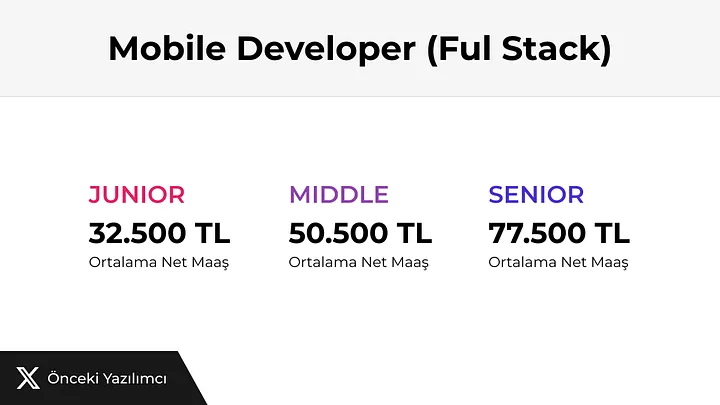
Task: Click Ortalama Net Maaş under the Middle salary
Action: 358,262
